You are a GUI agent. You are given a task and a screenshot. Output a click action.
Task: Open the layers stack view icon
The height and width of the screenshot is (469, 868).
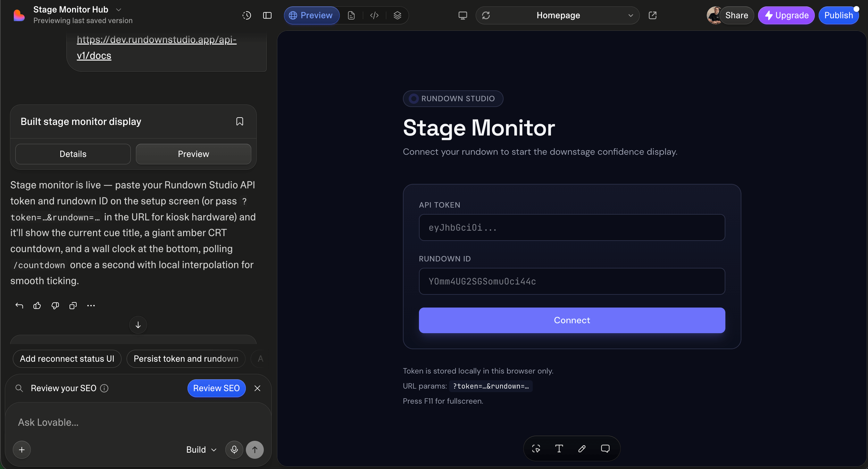pos(397,15)
